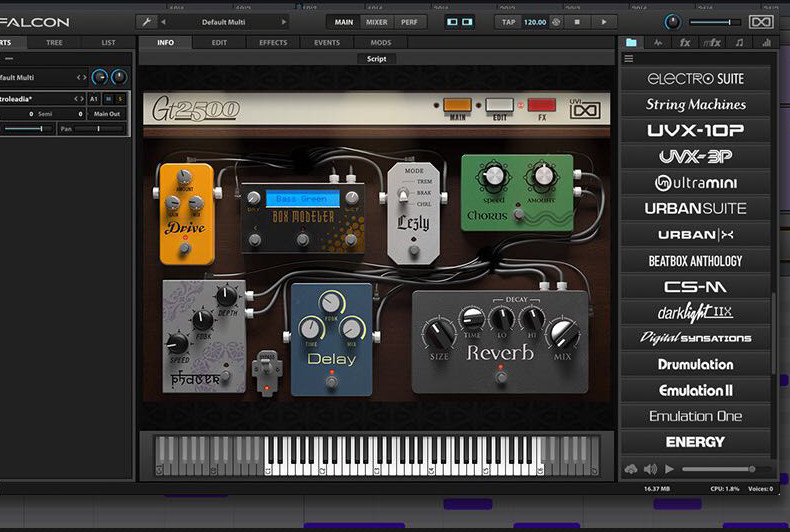Open the TREE tab in left panel
The width and height of the screenshot is (790, 532).
[54, 43]
